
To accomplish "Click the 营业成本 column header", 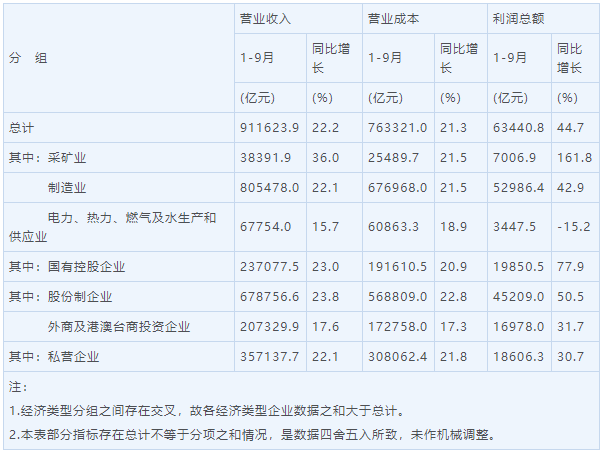I will tap(394, 18).
